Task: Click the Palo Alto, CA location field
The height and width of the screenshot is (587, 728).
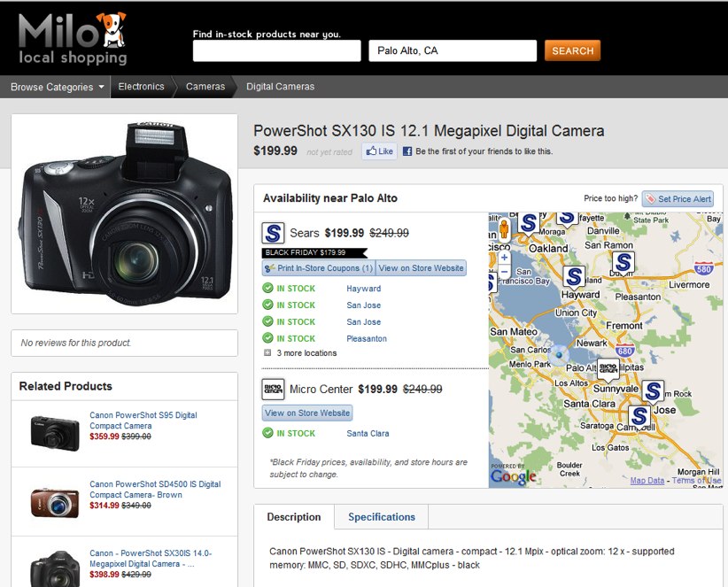Action: point(453,50)
